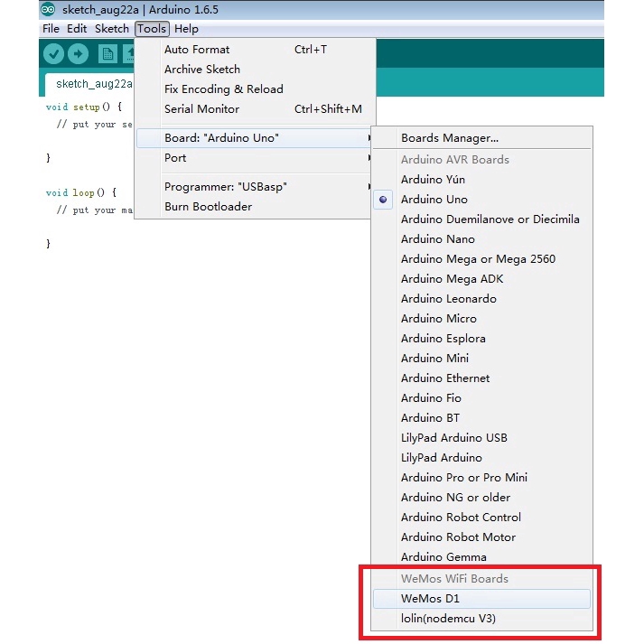The image size is (644, 644).
Task: Open Serial Monitor from Tools menu
Action: pyautogui.click(x=201, y=109)
